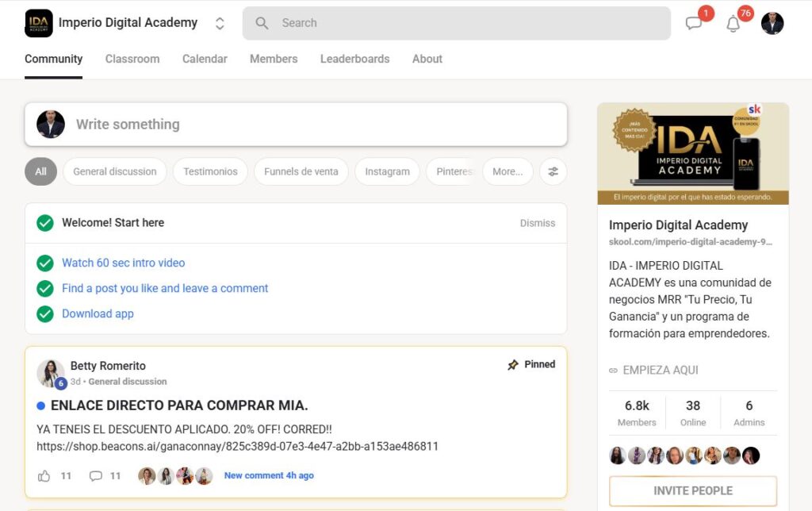The width and height of the screenshot is (812, 511).
Task: Click the EMPIEZA AQUI link icon
Action: pos(613,371)
